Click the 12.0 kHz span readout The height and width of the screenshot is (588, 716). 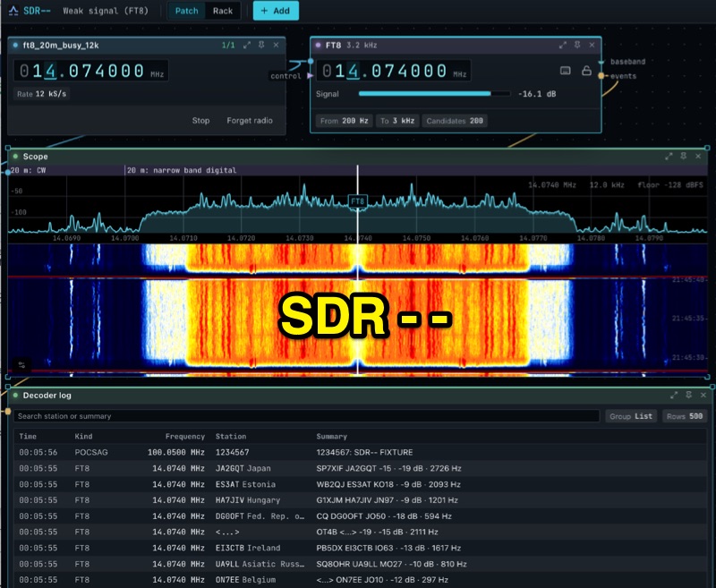point(607,185)
